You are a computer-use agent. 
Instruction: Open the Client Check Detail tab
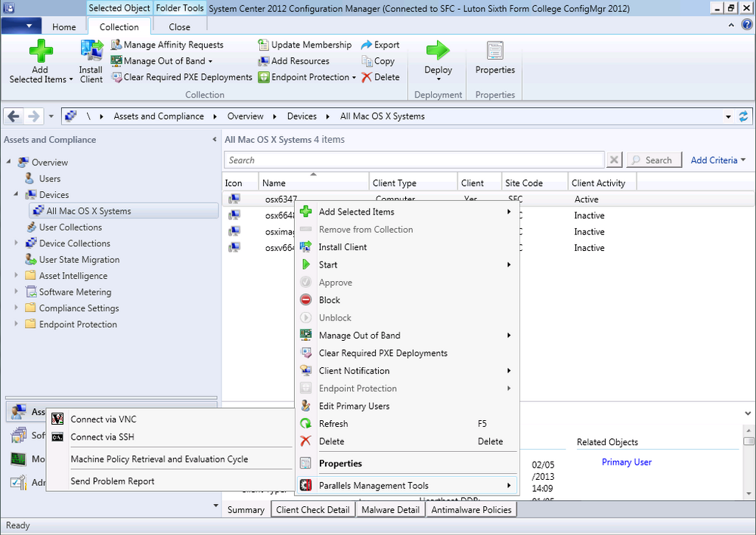tap(313, 509)
